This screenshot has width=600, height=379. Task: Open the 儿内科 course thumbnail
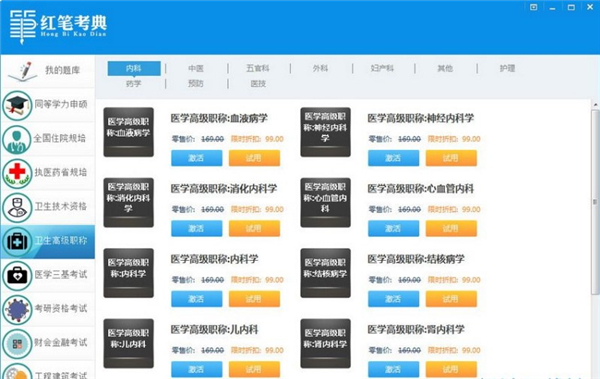(x=129, y=343)
